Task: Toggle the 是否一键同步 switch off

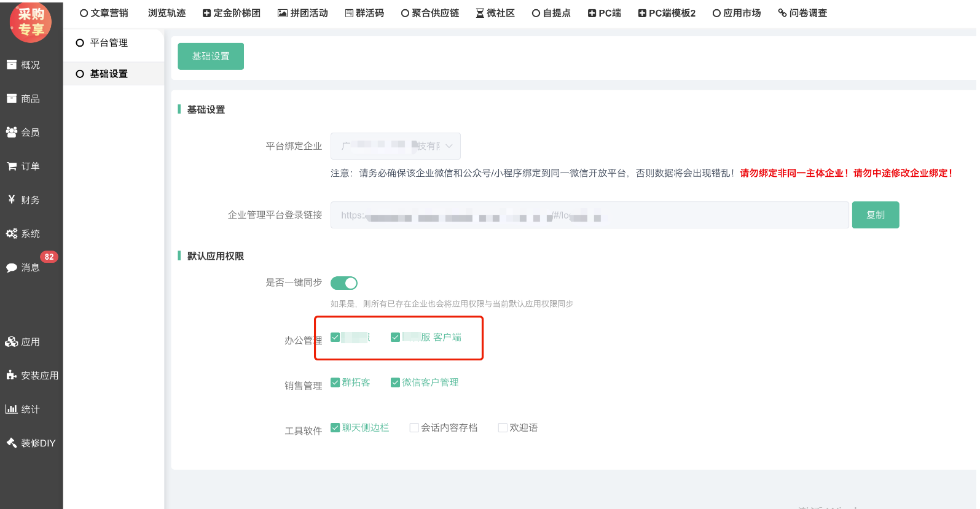Action: click(x=343, y=283)
